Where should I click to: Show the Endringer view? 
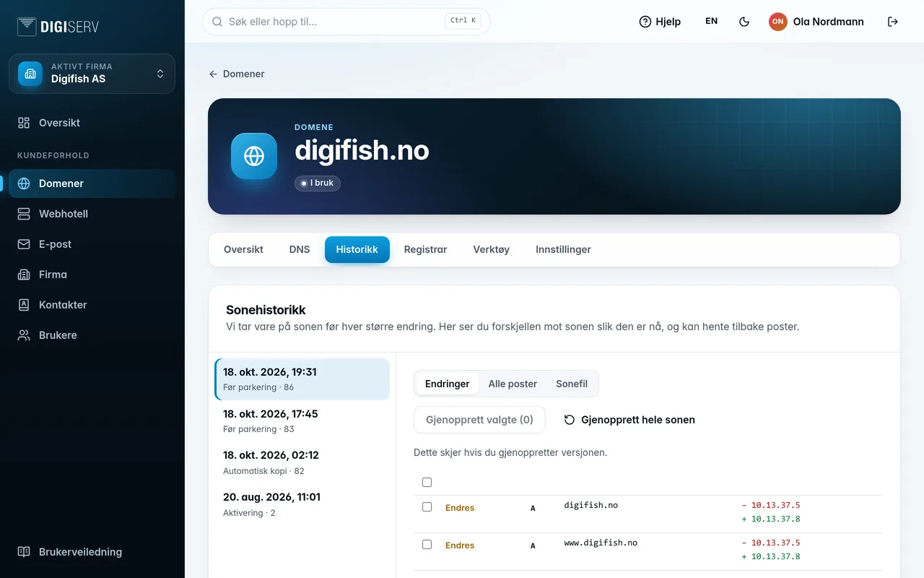[x=448, y=384]
